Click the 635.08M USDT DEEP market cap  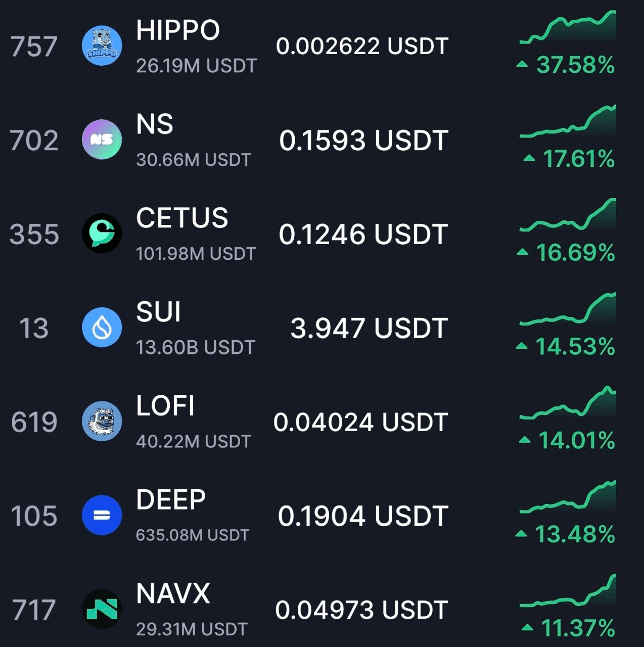193,535
